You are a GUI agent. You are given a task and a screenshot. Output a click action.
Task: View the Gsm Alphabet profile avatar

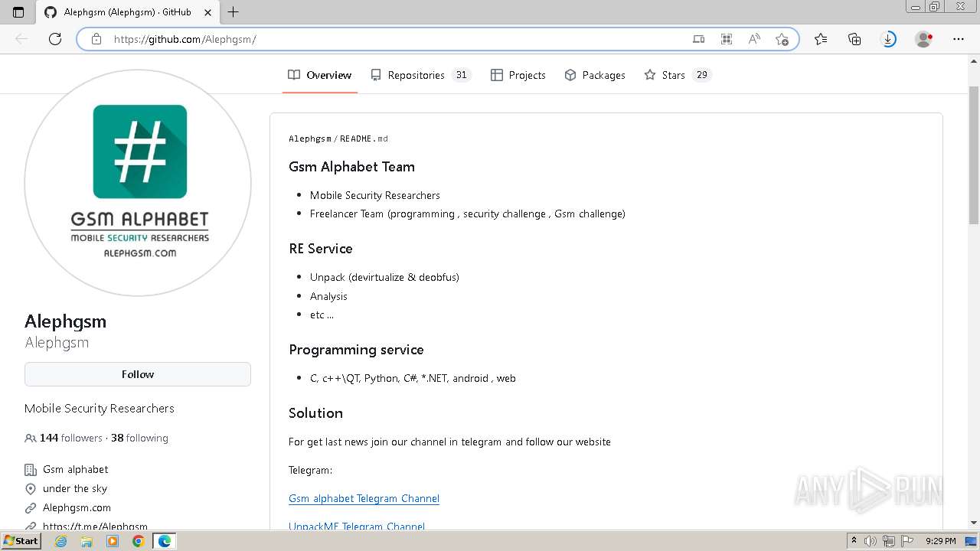(138, 183)
